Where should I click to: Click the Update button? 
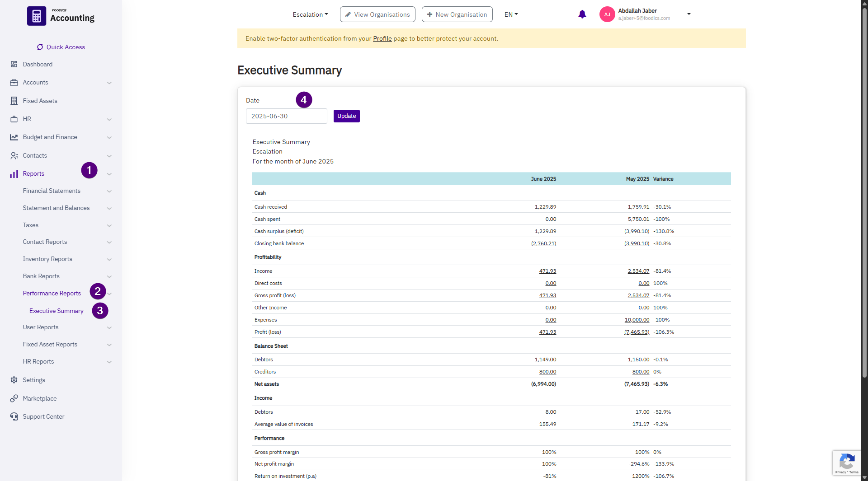click(x=346, y=116)
